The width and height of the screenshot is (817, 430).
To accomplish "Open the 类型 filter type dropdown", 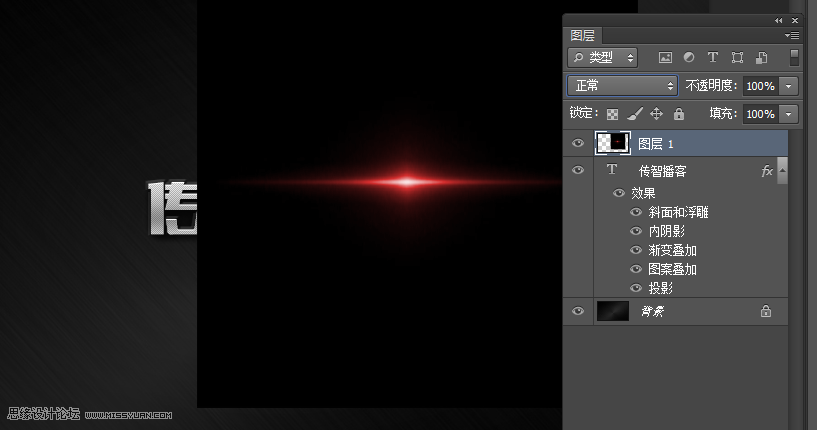I will pos(602,58).
